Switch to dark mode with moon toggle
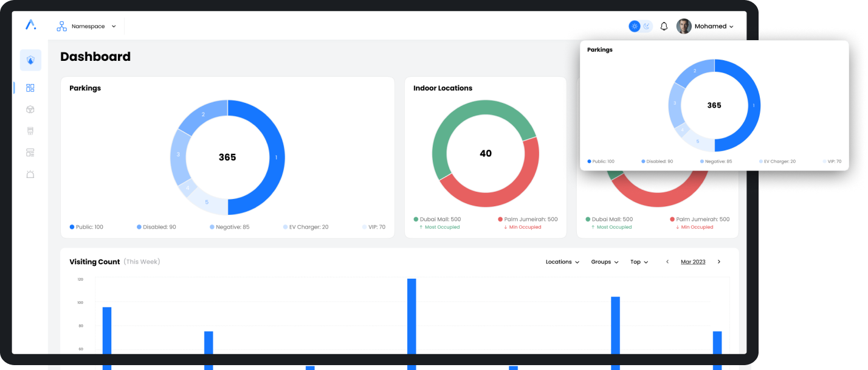Image resolution: width=868 pixels, height=370 pixels. click(647, 26)
